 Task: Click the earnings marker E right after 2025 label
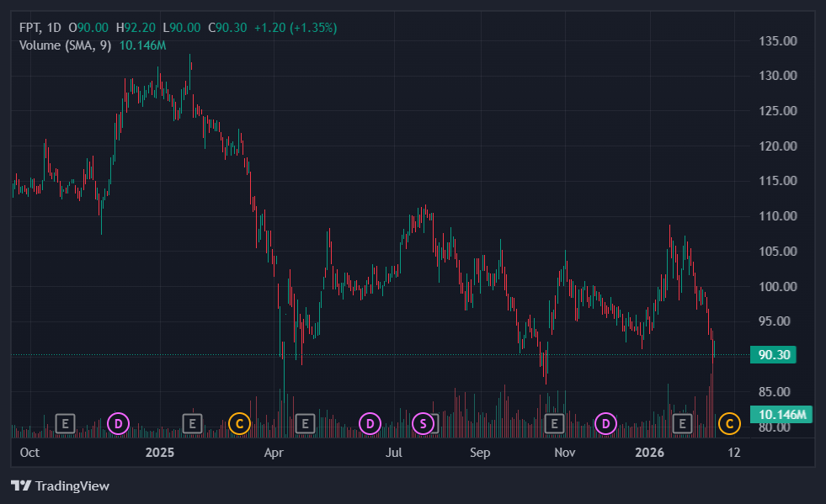tap(193, 422)
